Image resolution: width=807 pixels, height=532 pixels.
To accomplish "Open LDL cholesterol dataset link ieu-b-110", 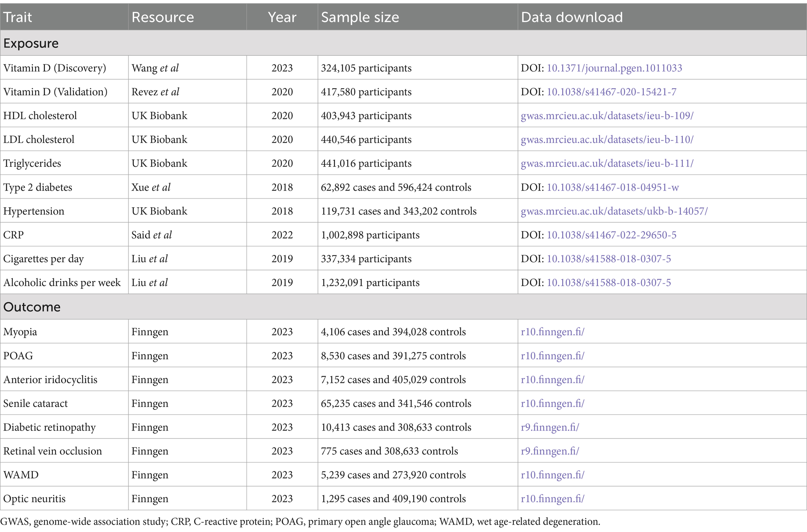I will pos(607,139).
